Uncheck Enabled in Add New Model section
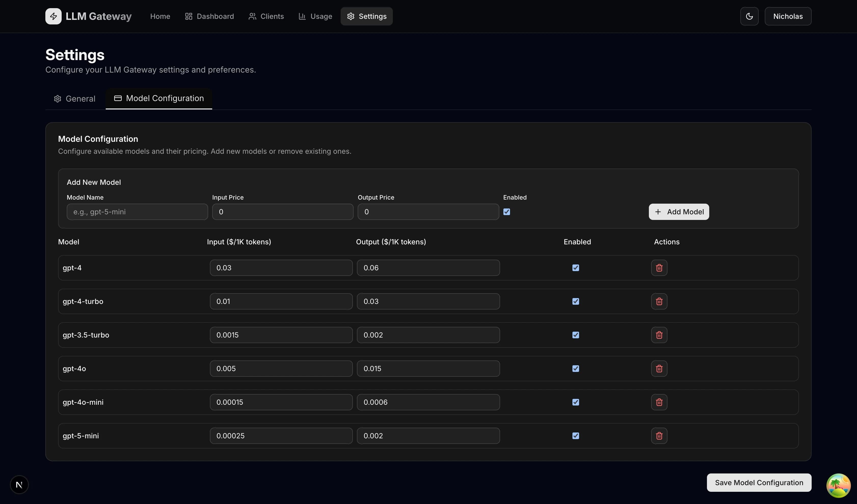This screenshot has width=857, height=504. (507, 211)
